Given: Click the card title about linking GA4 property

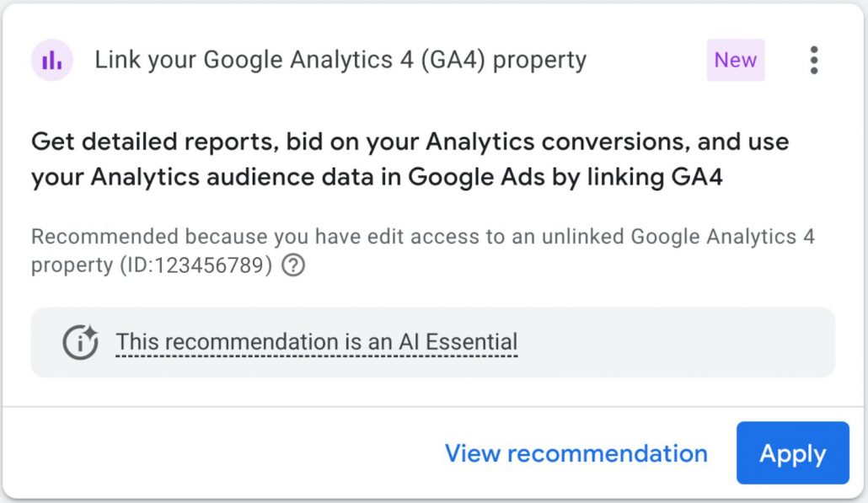Looking at the screenshot, I should click(340, 60).
